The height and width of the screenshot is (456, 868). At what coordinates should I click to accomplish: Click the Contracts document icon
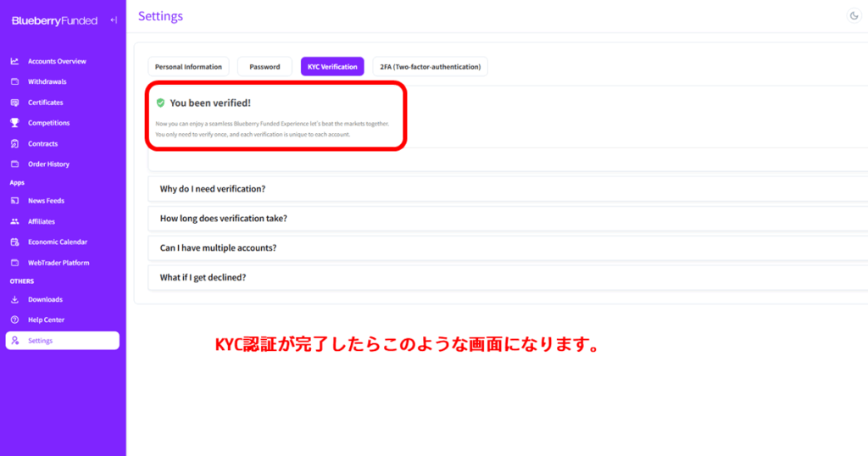[14, 144]
